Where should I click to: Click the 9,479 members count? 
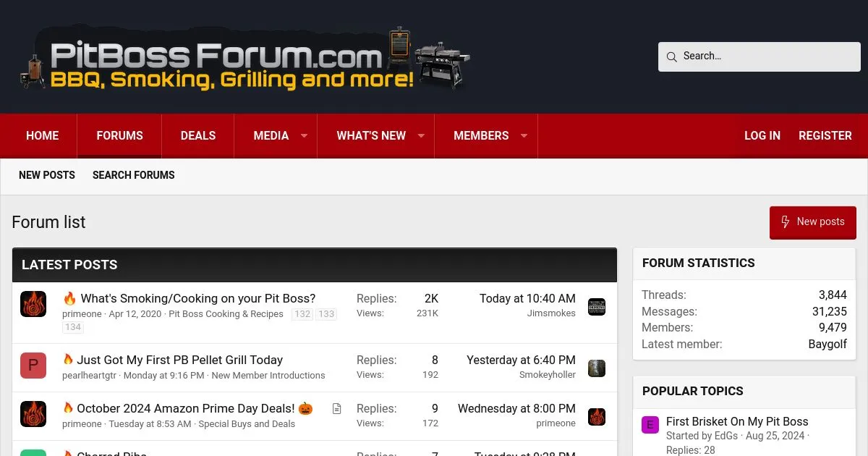pos(833,328)
